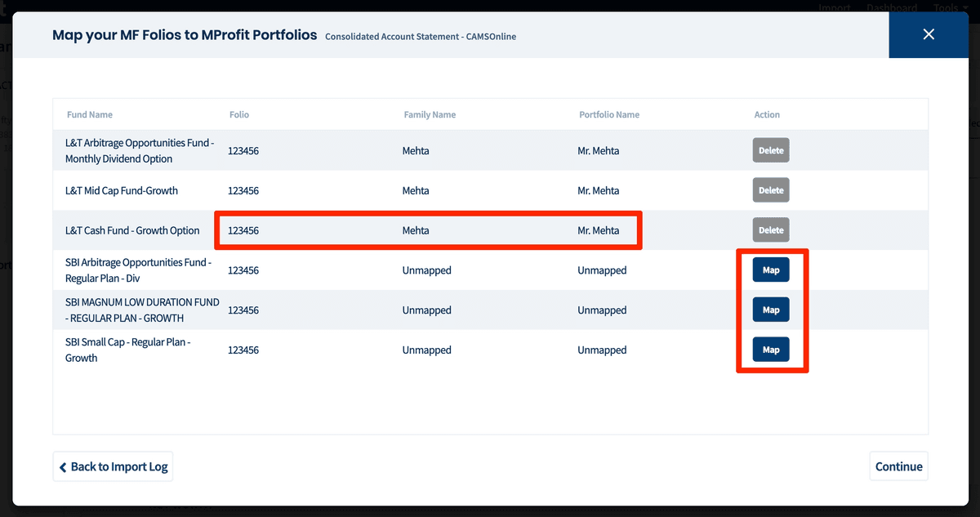
Task: Open Tools menu in the background top bar
Action: click(951, 7)
